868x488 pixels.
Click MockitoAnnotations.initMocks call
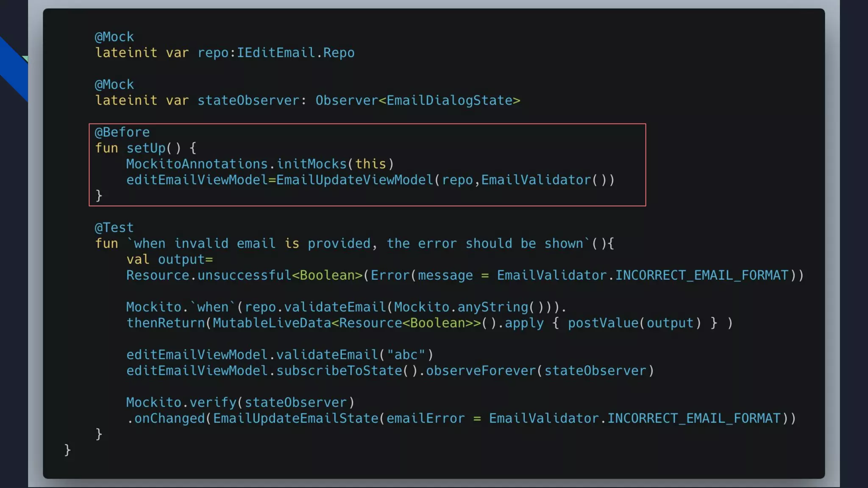(236, 164)
